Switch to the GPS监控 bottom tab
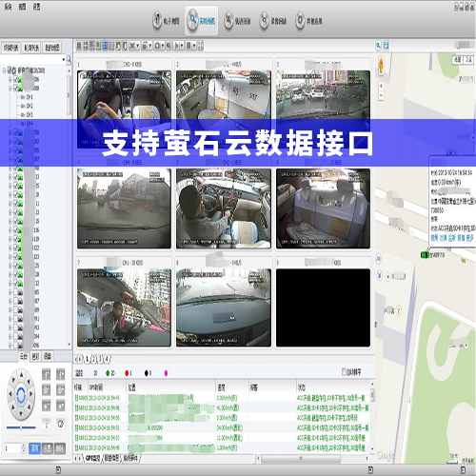Image resolution: width=476 pixels, height=476 pixels. click(92, 458)
